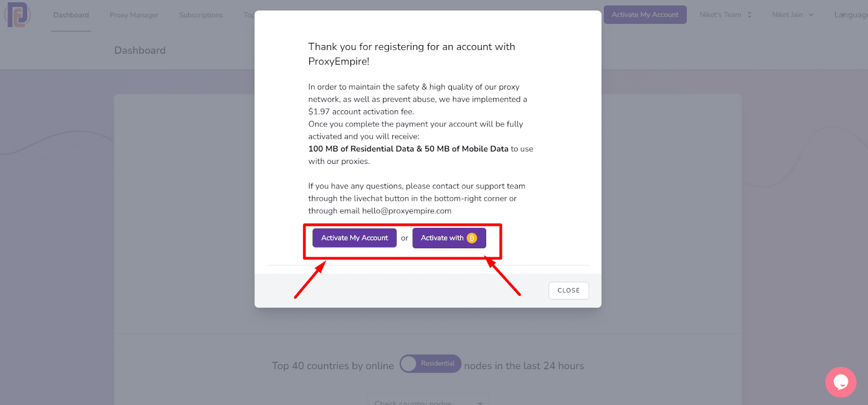Screen dimensions: 868x405
Task: Open the livechat bubble icon
Action: point(841,382)
